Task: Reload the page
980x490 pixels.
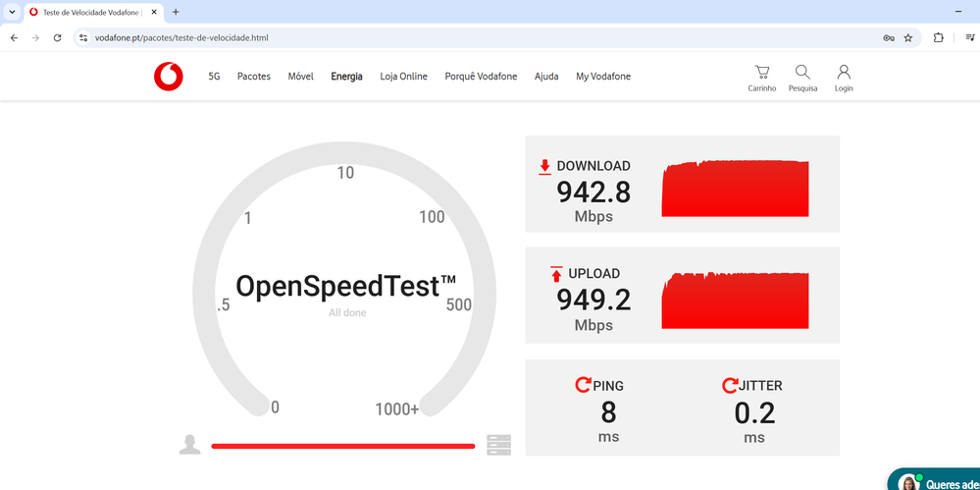Action: click(x=57, y=37)
